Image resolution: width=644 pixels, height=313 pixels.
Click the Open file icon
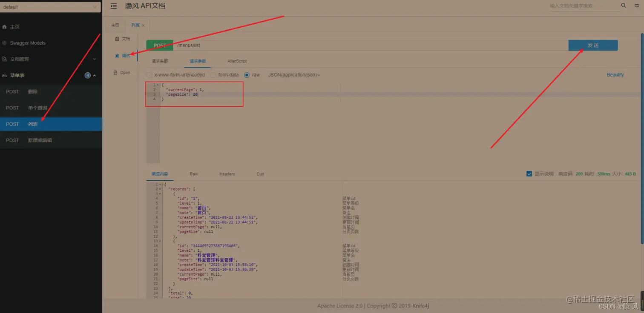click(115, 73)
